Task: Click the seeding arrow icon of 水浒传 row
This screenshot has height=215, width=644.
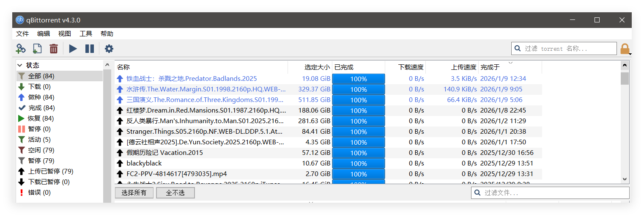Action: (x=120, y=89)
